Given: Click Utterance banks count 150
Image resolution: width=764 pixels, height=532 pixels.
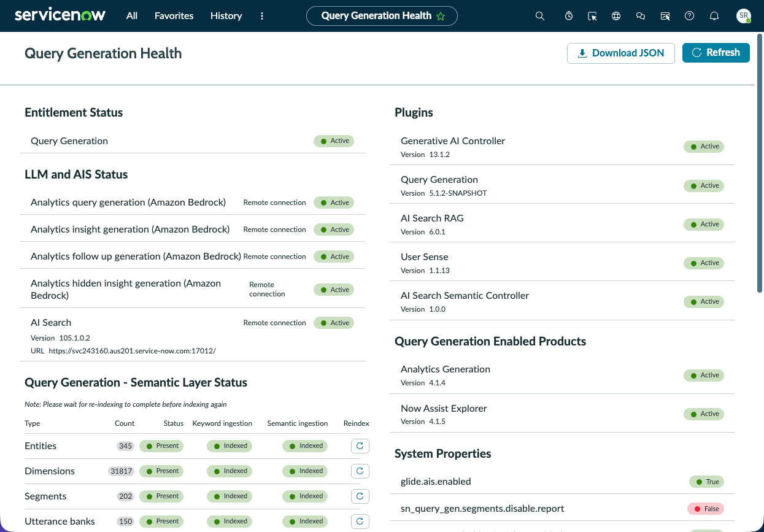Looking at the screenshot, I should click(x=126, y=522).
